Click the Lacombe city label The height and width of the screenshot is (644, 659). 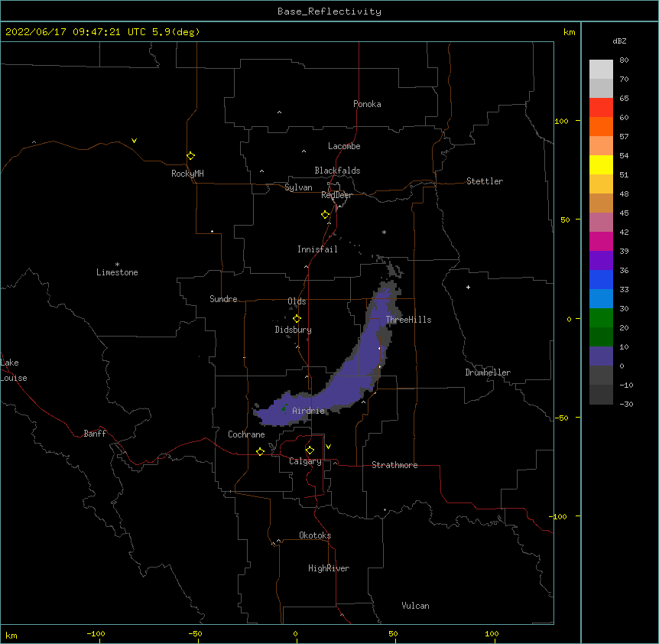[344, 146]
